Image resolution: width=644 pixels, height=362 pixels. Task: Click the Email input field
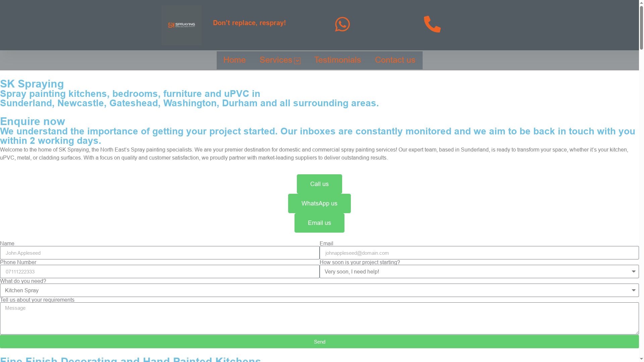click(479, 253)
